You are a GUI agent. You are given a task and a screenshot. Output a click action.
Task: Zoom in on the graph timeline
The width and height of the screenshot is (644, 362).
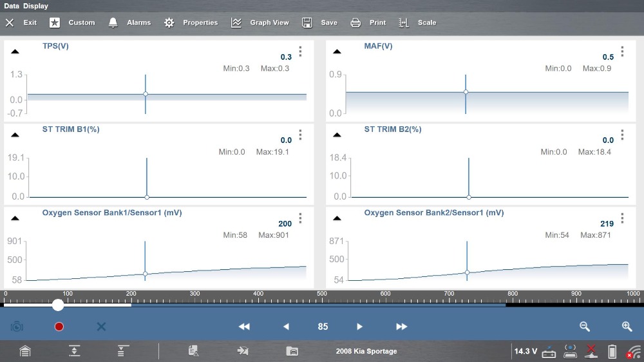coord(627,327)
